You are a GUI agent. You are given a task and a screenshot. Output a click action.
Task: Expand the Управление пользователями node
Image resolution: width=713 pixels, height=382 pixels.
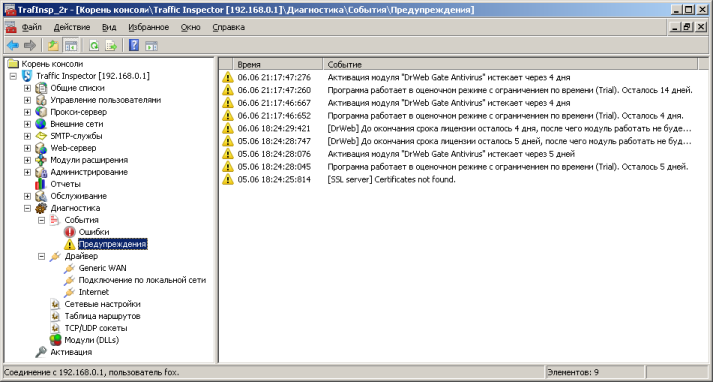pos(27,100)
